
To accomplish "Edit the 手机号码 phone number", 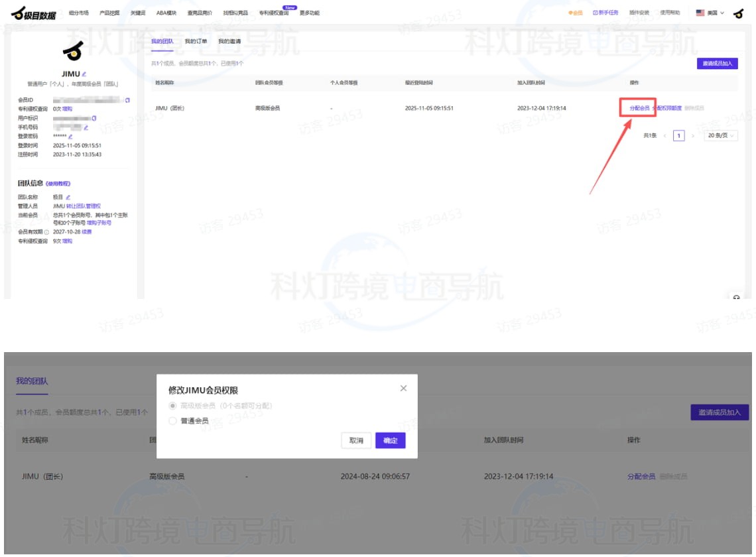I will coord(86,127).
